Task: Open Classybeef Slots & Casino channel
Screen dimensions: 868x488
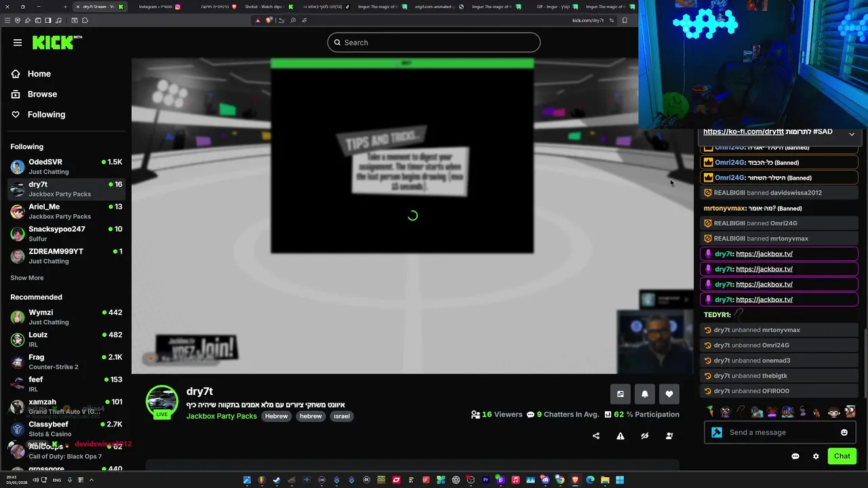Action: (x=66, y=429)
